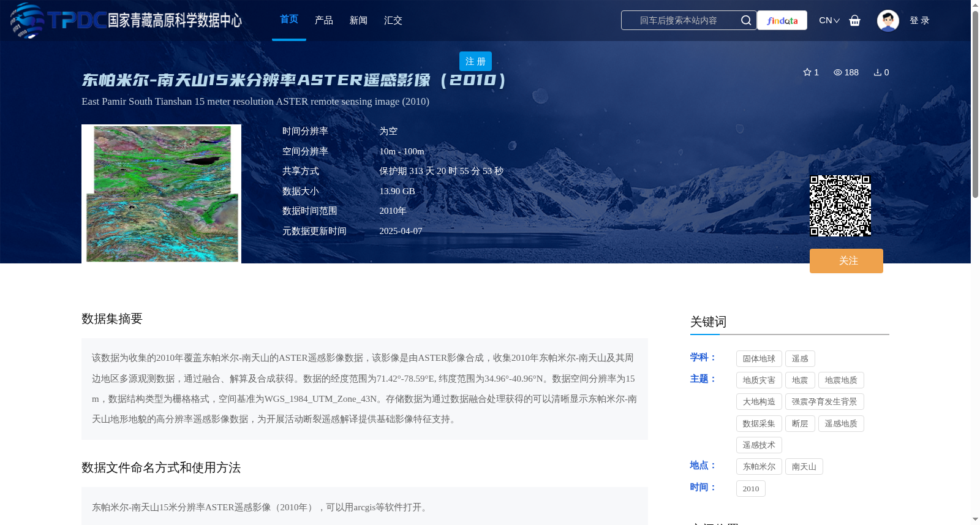Select the 东帕米尔 location tag
The width and height of the screenshot is (980, 525).
point(759,467)
